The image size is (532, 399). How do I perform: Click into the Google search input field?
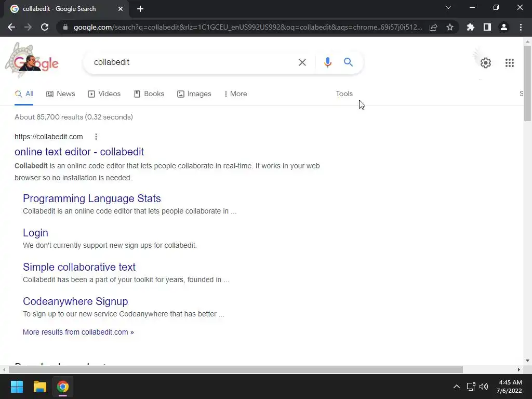tap(192, 62)
